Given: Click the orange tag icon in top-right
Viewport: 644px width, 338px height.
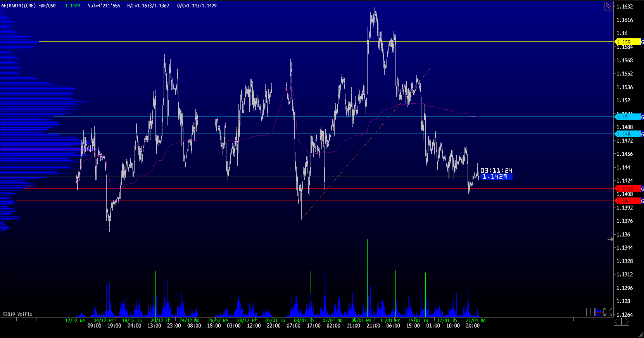Looking at the screenshot, I should 609,6.
